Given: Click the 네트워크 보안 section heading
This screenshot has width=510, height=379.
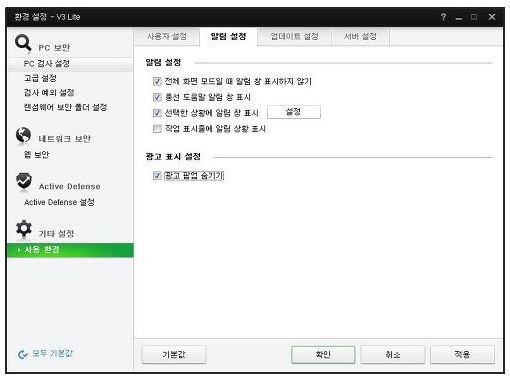Looking at the screenshot, I should (x=65, y=139).
